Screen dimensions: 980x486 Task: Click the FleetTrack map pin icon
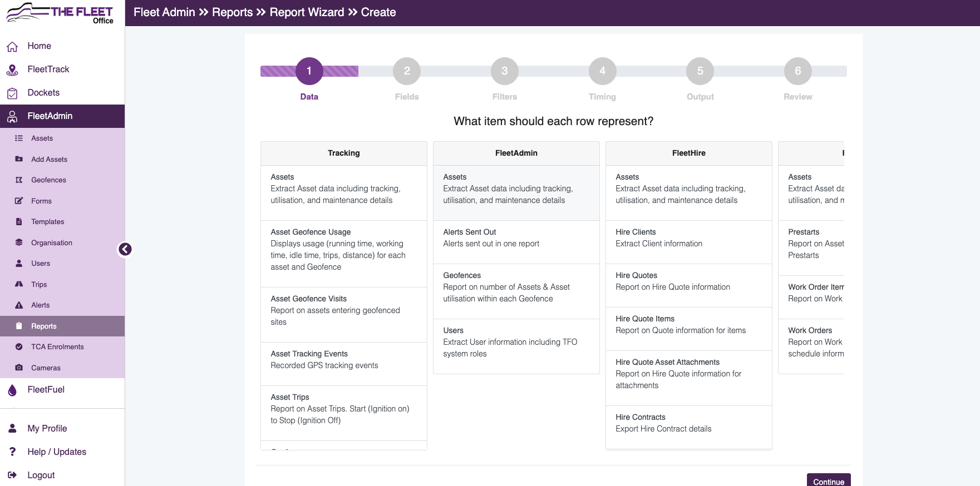point(12,70)
